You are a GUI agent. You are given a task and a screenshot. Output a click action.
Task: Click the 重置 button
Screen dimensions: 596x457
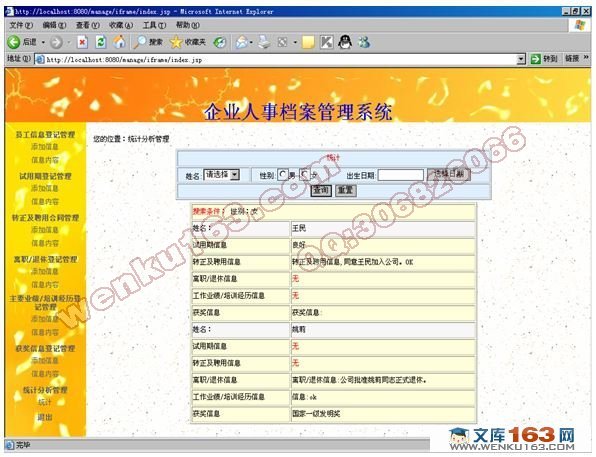tap(346, 190)
